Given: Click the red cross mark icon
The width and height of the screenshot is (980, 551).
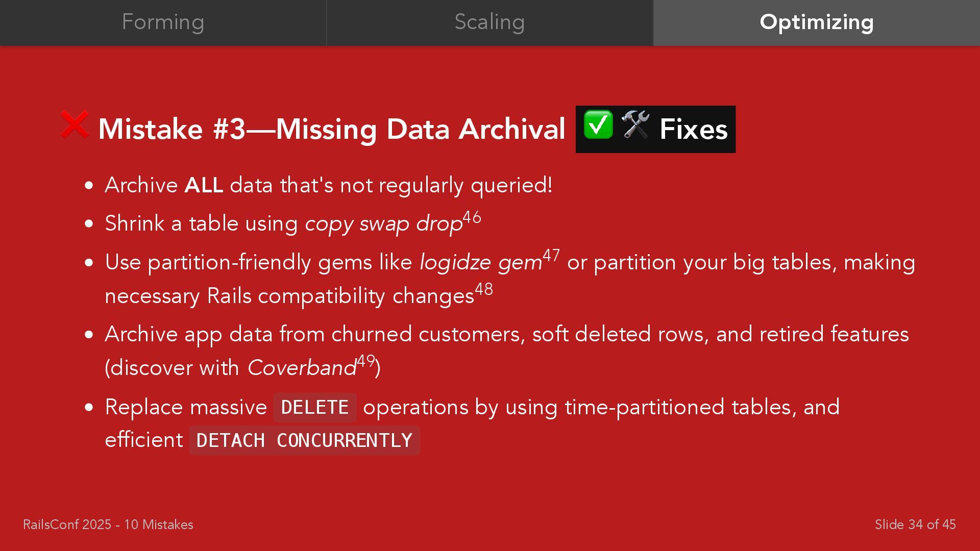Looking at the screenshot, I should pos(75,124).
